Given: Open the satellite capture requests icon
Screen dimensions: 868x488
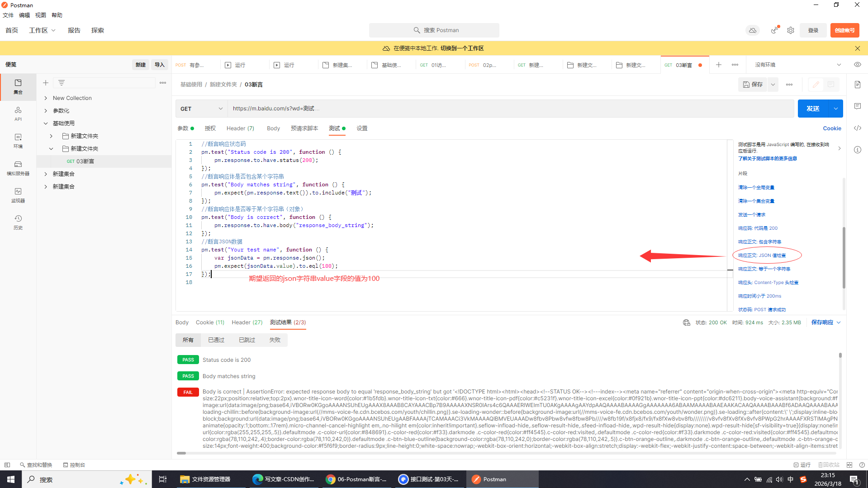Looking at the screenshot, I should click(x=775, y=30).
